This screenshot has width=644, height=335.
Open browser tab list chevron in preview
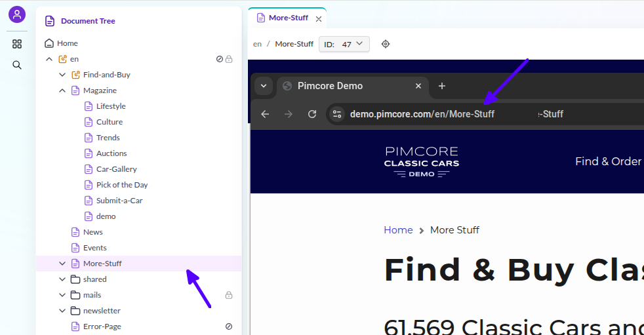(264, 86)
